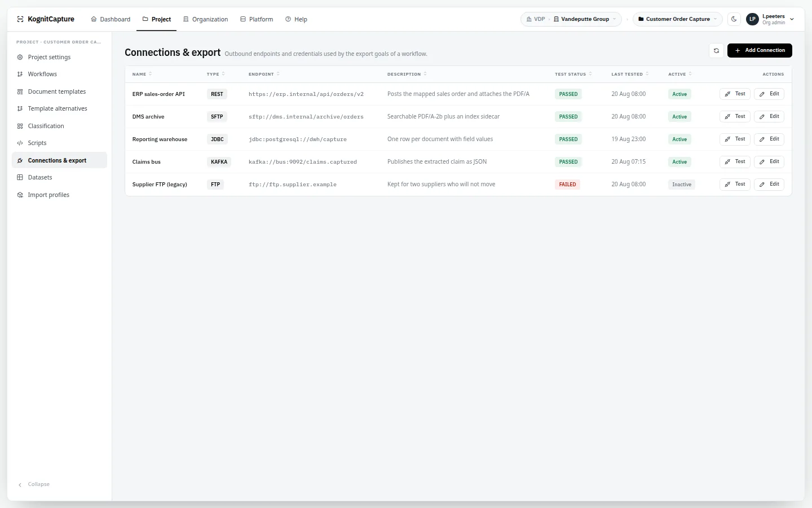Go to Classification section
The height and width of the screenshot is (508, 812).
point(59,126)
